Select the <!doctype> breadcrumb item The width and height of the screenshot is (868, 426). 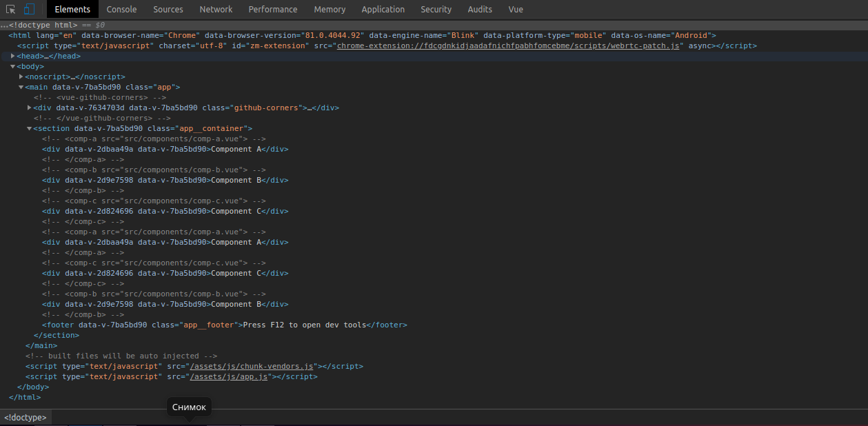click(26, 417)
